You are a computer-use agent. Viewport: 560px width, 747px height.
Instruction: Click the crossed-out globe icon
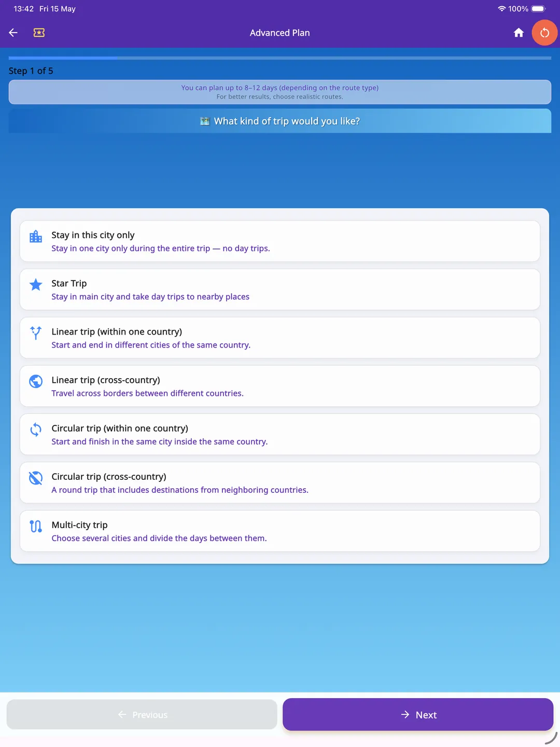(36, 478)
